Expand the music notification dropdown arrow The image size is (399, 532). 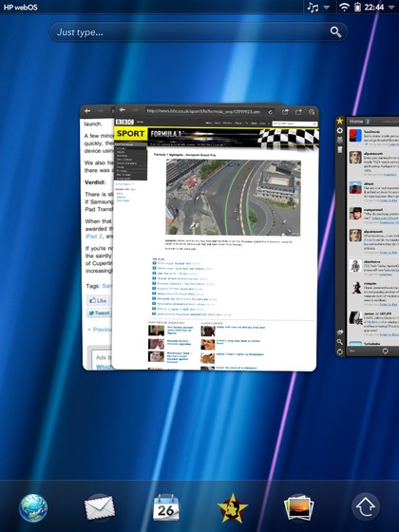(326, 8)
